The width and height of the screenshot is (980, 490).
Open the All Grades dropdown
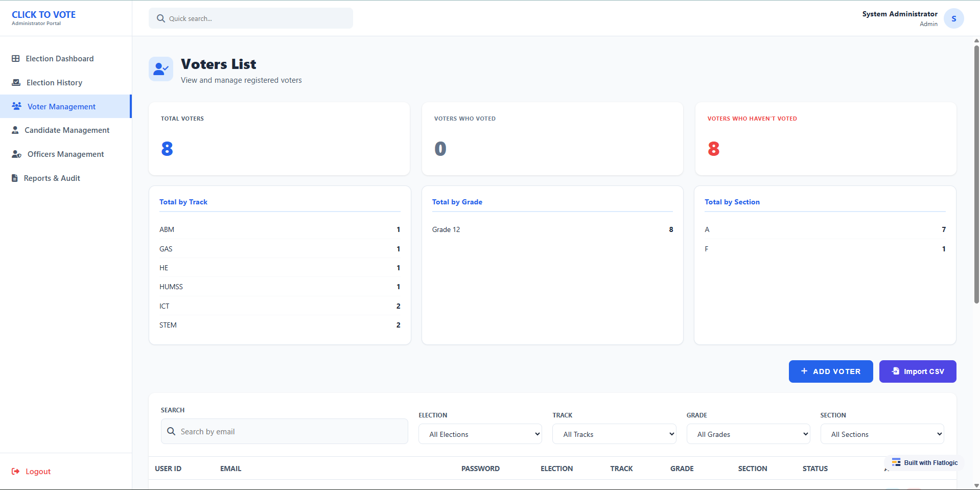point(748,434)
